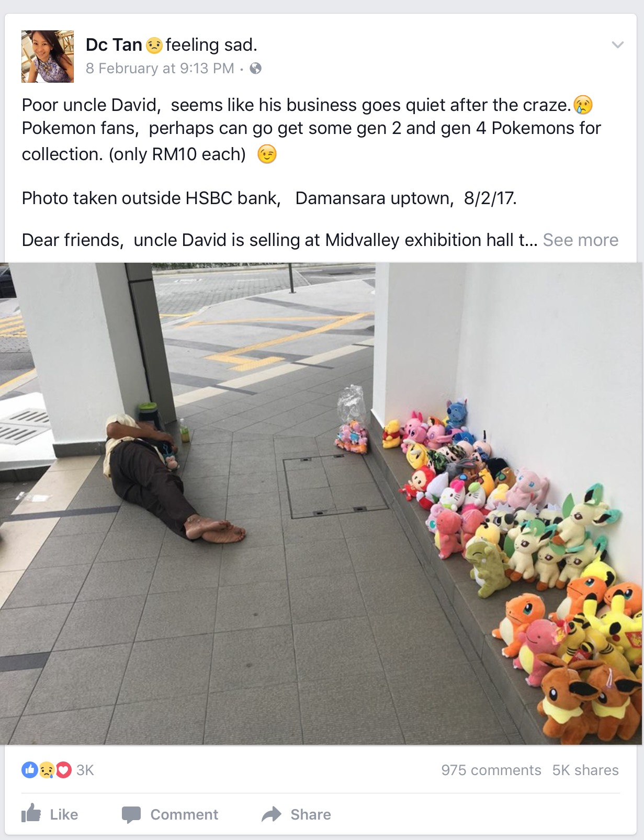The width and height of the screenshot is (644, 840).
Task: Click the thumbs-up Like icon
Action: (x=31, y=813)
